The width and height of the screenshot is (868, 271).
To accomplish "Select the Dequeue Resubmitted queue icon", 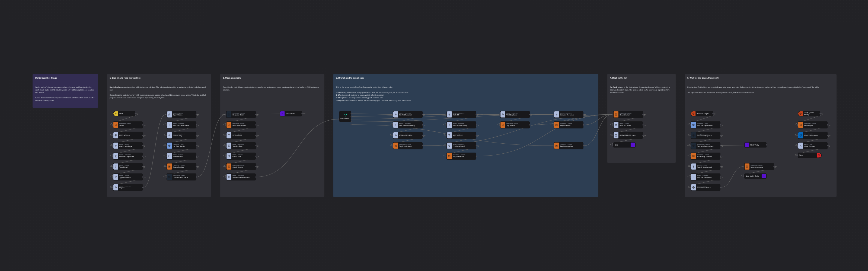I will click(694, 146).
